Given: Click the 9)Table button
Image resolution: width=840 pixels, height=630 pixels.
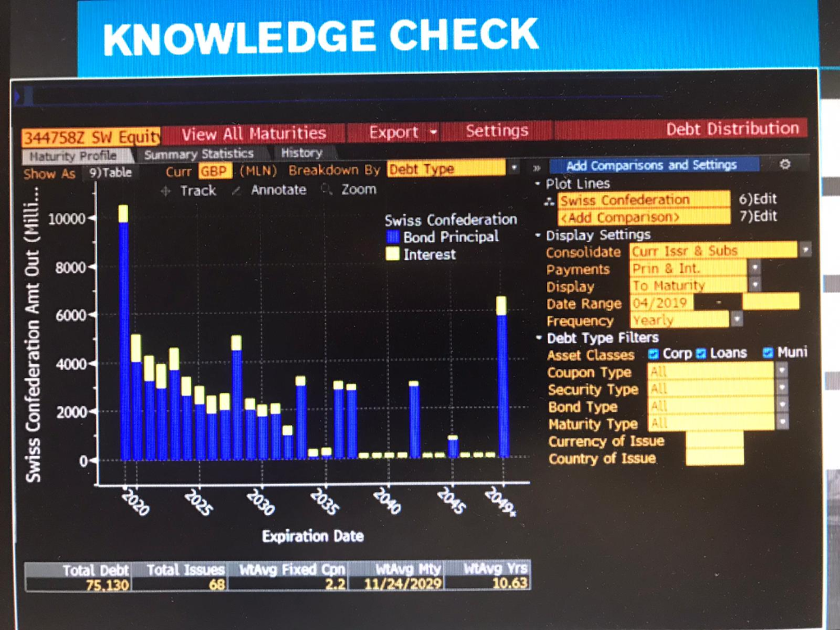Looking at the screenshot, I should 111,172.
